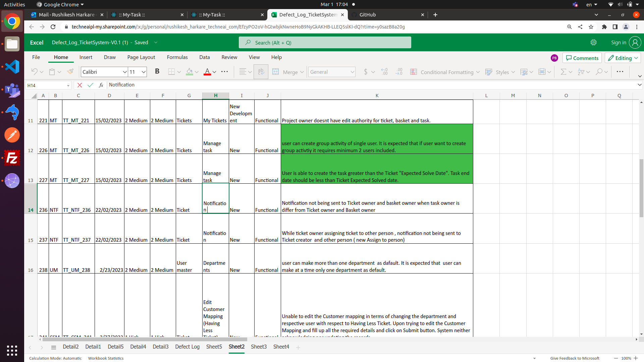Expand the Name Box H14 dropdown

point(68,85)
